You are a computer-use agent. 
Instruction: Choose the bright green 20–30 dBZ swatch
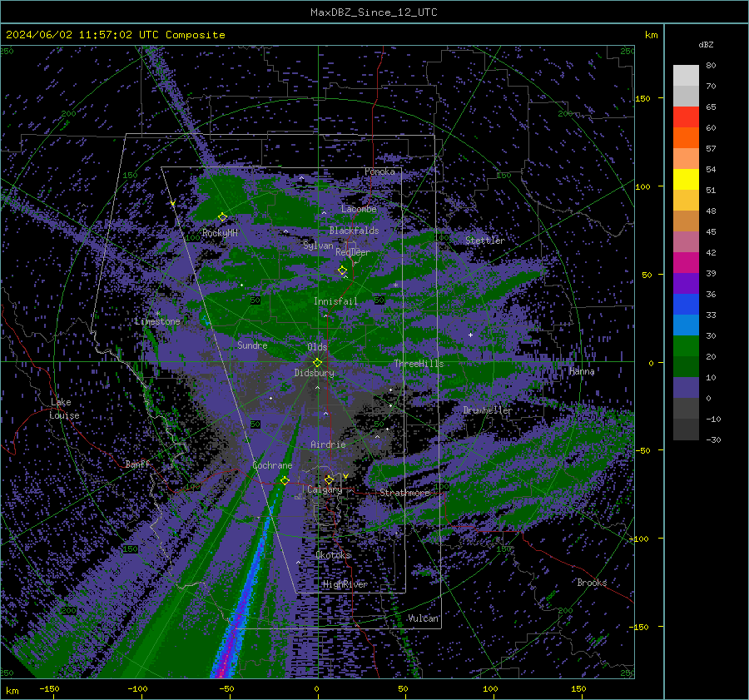(x=686, y=345)
